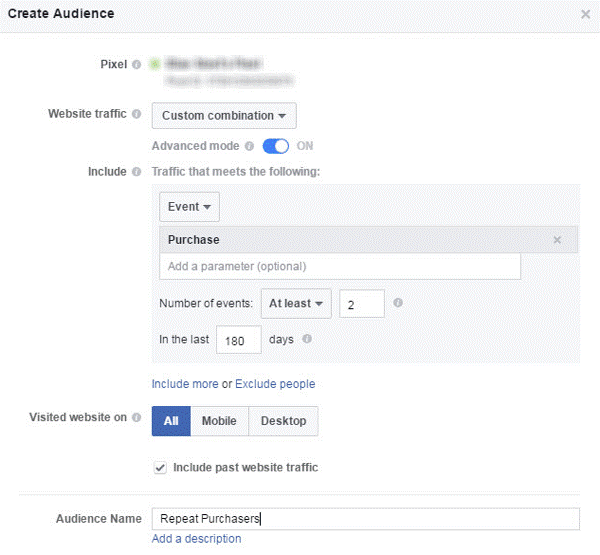Select the All devices option
The image size is (600, 555).
[x=171, y=421]
